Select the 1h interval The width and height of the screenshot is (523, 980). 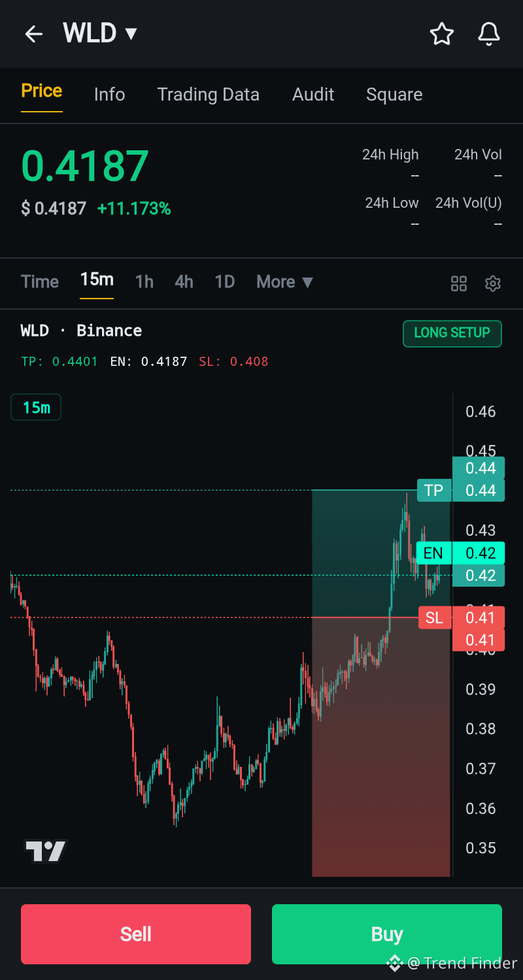[x=144, y=282]
